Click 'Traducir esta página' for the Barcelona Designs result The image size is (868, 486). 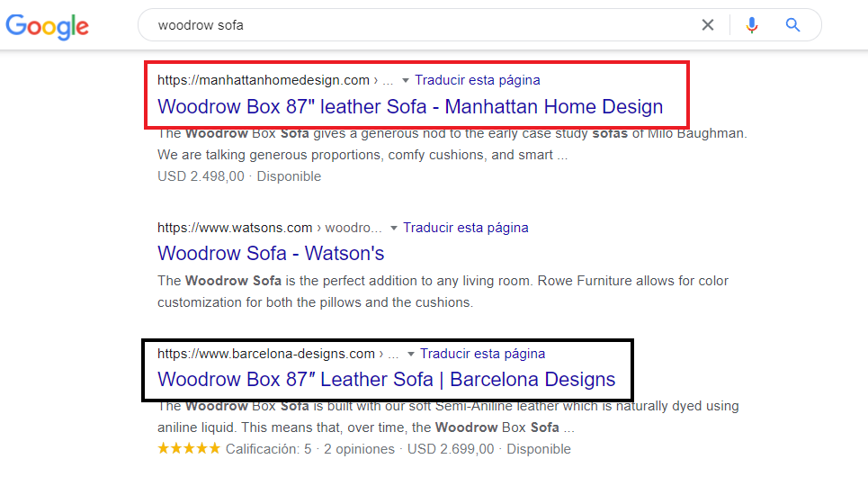pyautogui.click(x=482, y=354)
